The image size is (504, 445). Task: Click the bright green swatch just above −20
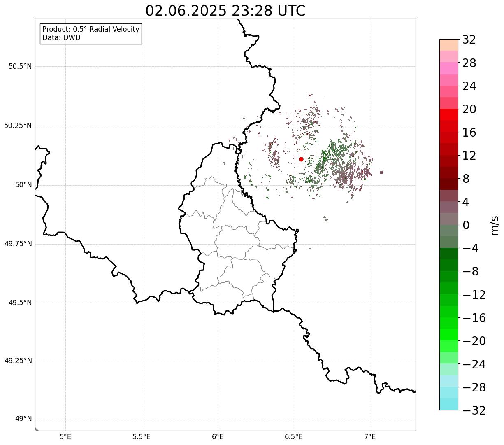(x=449, y=335)
